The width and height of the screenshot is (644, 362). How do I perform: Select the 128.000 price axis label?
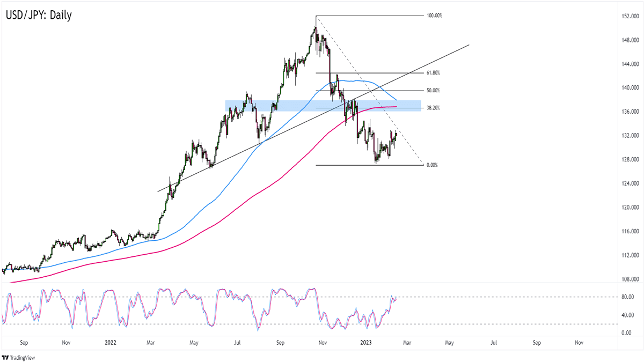pos(627,159)
